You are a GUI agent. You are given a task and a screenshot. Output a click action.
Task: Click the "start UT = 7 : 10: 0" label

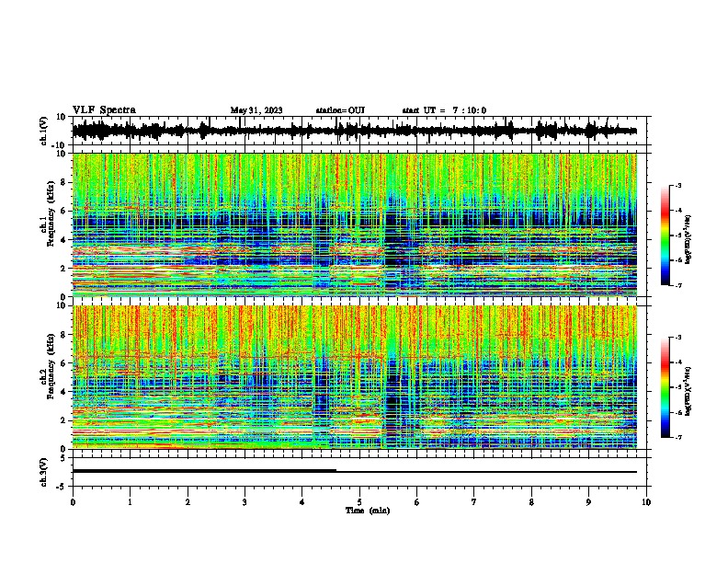point(444,110)
